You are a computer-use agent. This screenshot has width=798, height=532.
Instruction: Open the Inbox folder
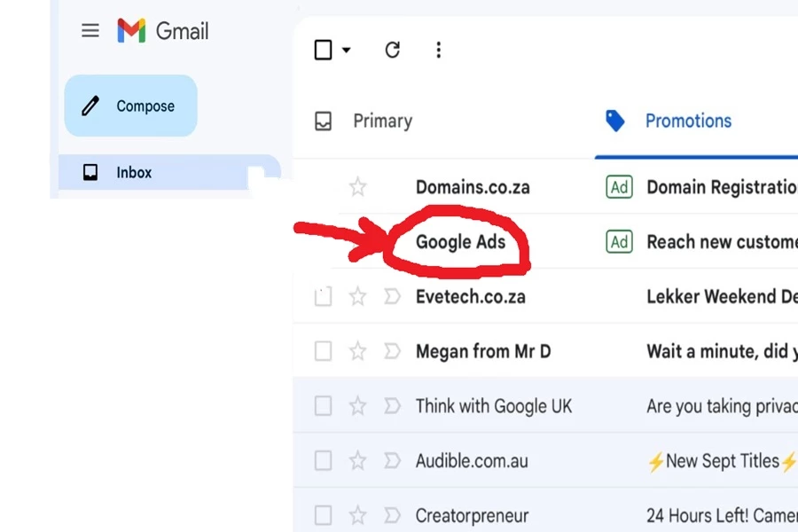(169, 172)
